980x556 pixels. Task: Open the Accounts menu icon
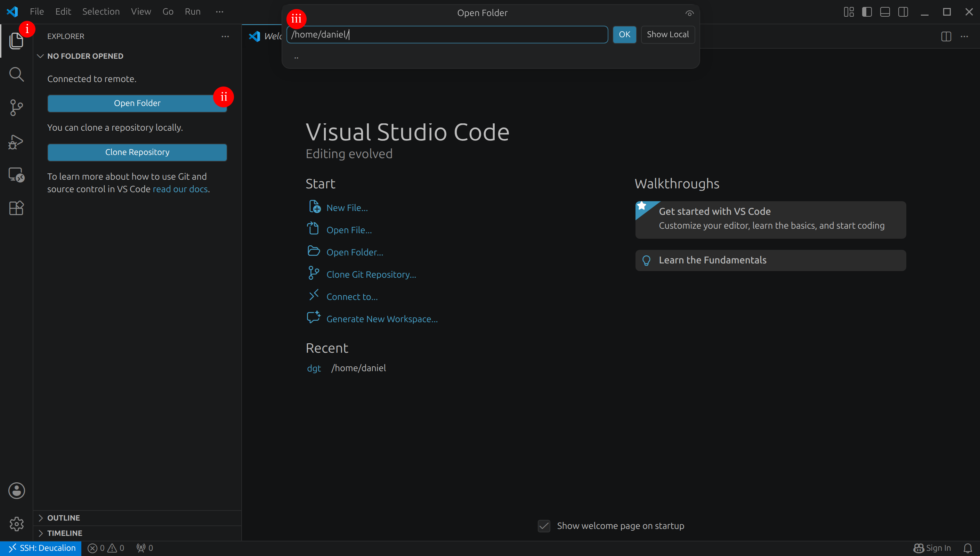pyautogui.click(x=16, y=491)
